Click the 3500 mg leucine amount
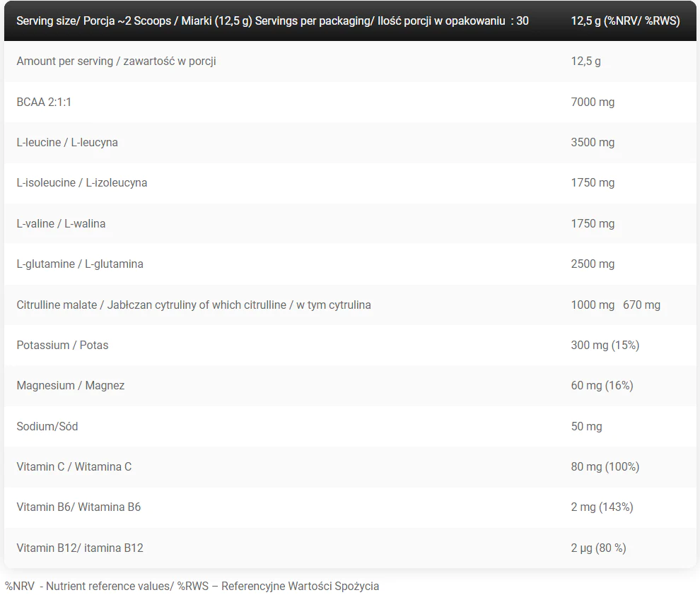Viewport: 700px width, 595px height. coord(593,142)
